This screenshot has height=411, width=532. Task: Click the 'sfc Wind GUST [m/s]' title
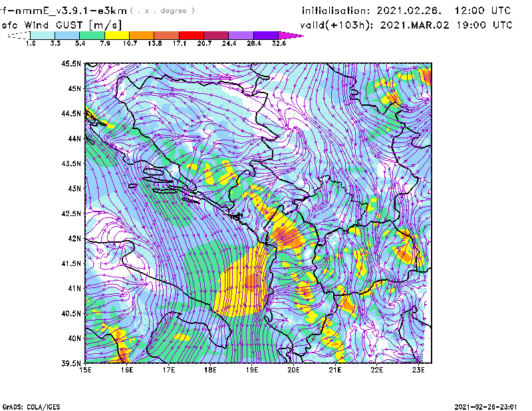(x=61, y=25)
